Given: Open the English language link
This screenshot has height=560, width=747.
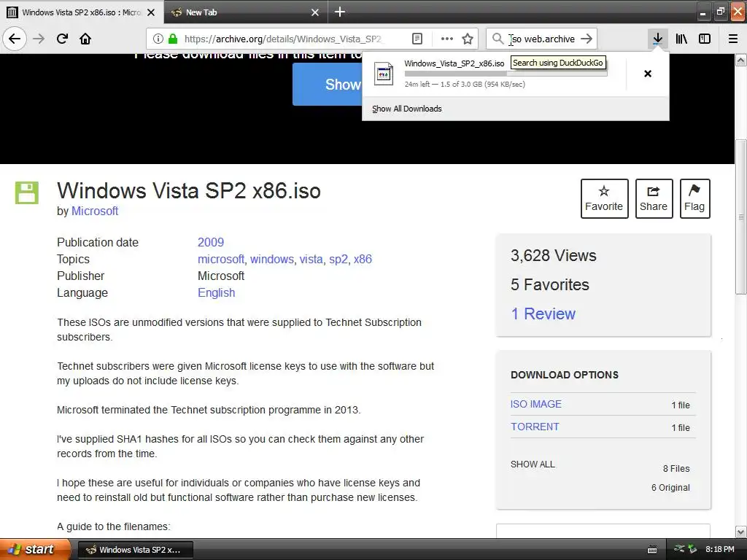Looking at the screenshot, I should coord(216,292).
